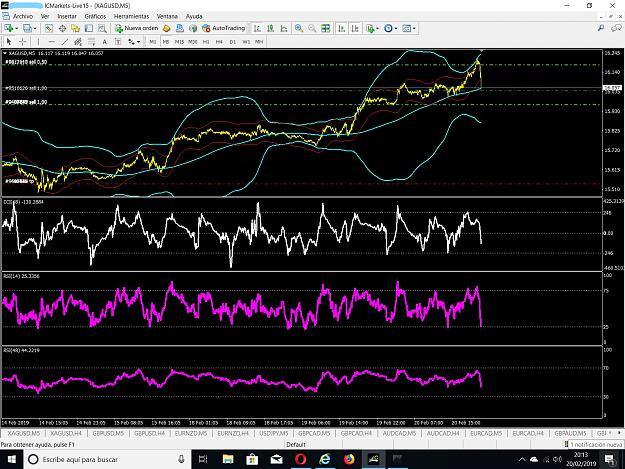Click the Escribe aquí para buscar box
Viewport: 625px width, 469px height.
(x=107, y=459)
